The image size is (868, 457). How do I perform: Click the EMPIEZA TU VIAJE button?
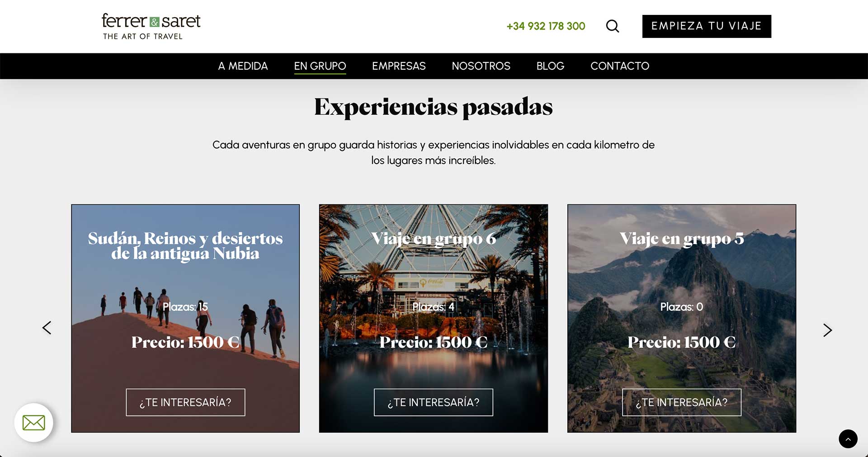(x=707, y=26)
